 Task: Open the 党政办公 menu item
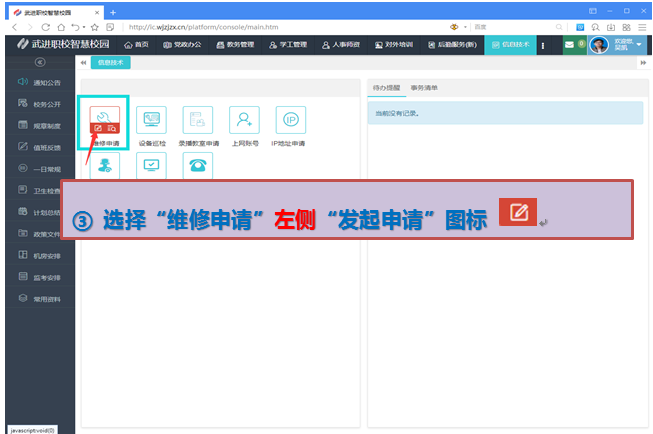point(182,45)
